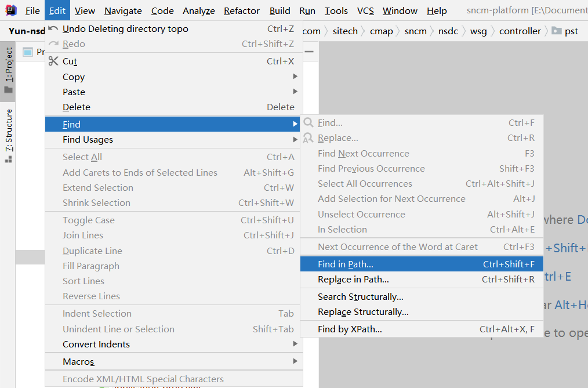Open the Tools menu

click(x=336, y=11)
